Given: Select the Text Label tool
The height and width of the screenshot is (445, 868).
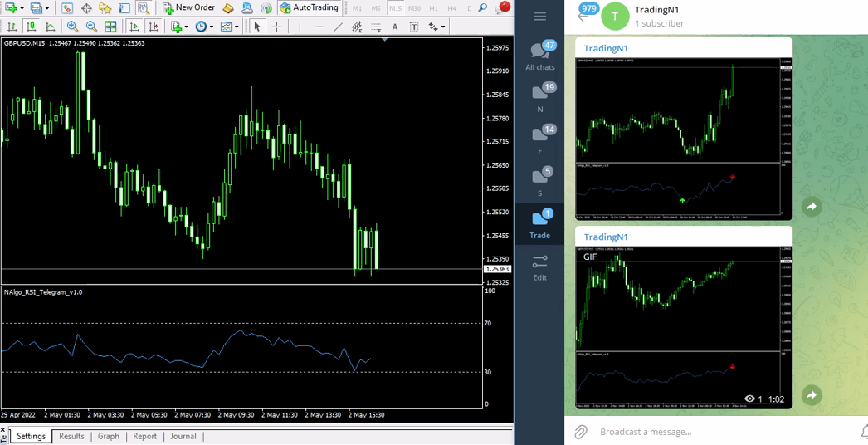Looking at the screenshot, I should point(413,26).
